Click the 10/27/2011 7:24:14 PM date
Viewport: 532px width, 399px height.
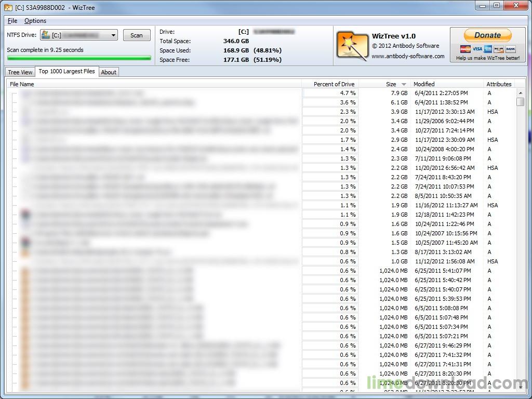[x=445, y=130]
